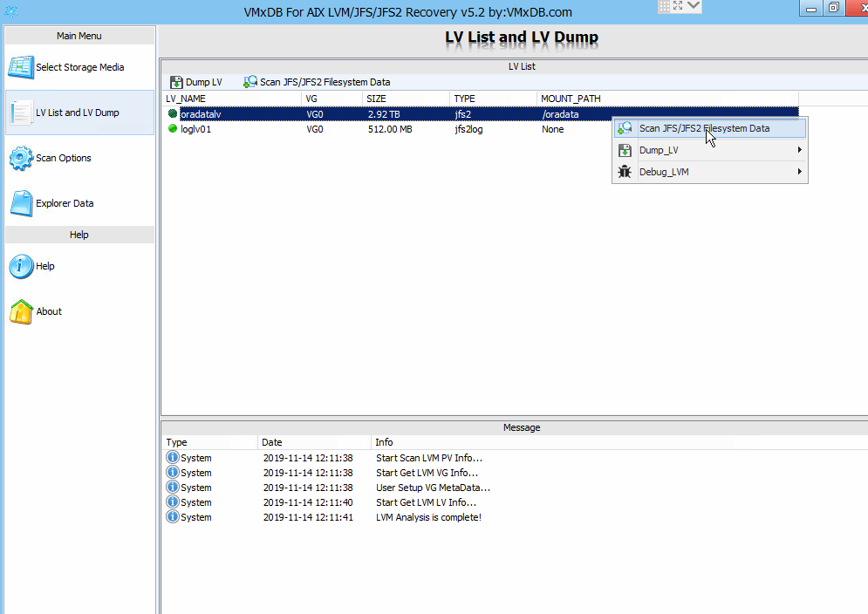Sort by the TYPE column header

(x=493, y=99)
